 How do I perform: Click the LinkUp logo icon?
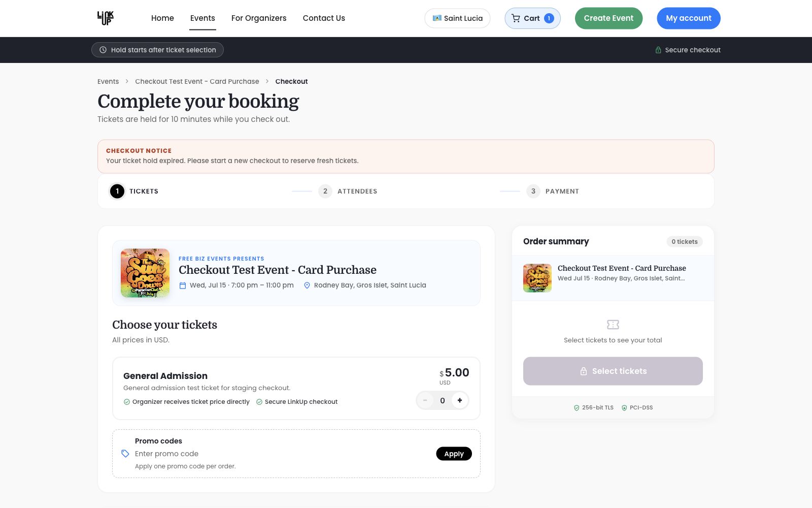click(x=106, y=18)
